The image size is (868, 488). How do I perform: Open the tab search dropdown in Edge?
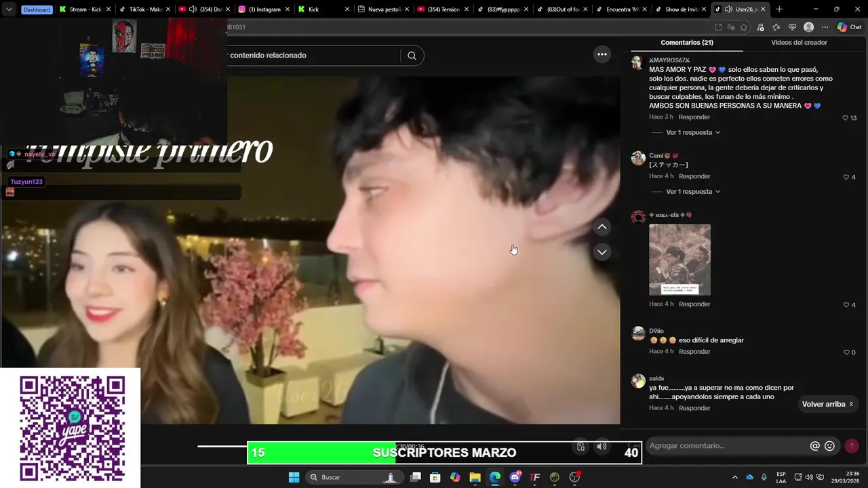click(9, 9)
